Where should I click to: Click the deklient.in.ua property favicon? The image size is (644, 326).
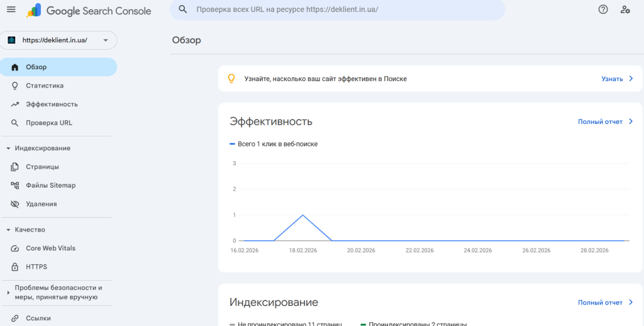tap(11, 40)
